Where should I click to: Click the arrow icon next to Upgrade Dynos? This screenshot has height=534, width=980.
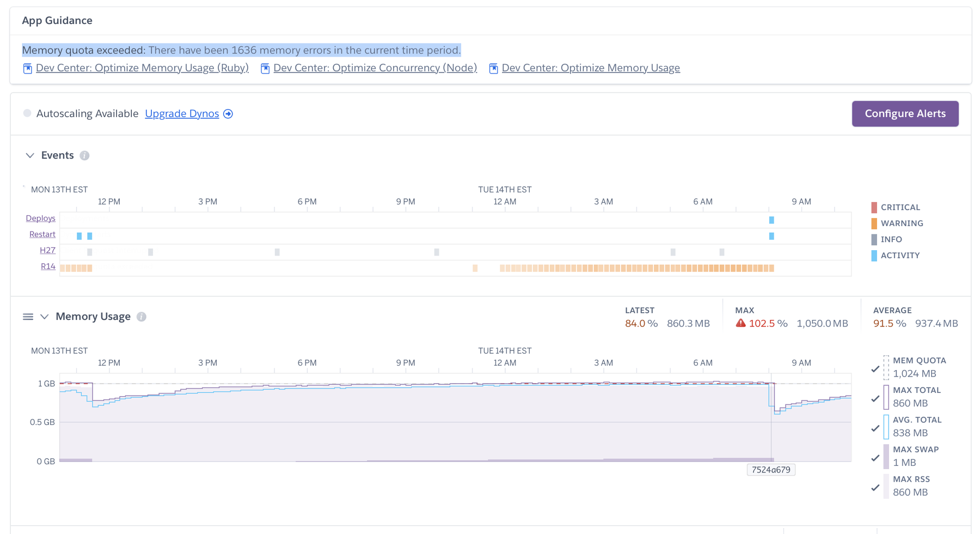[x=228, y=114]
